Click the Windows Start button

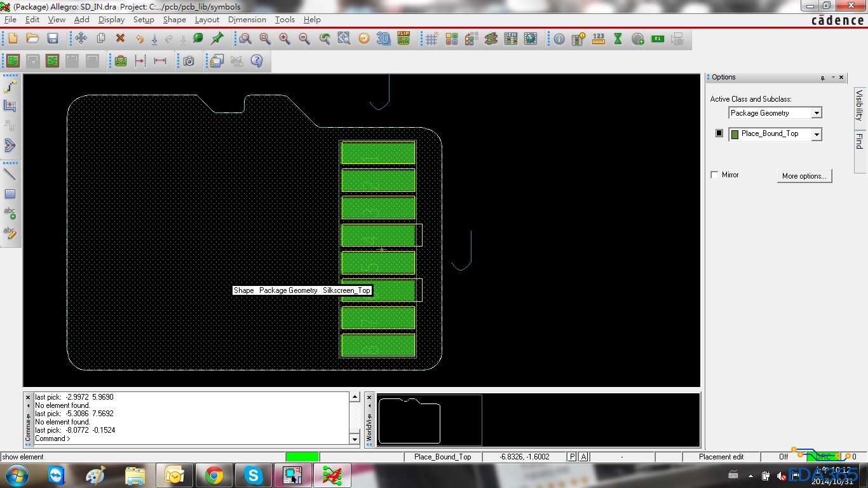pos(16,475)
